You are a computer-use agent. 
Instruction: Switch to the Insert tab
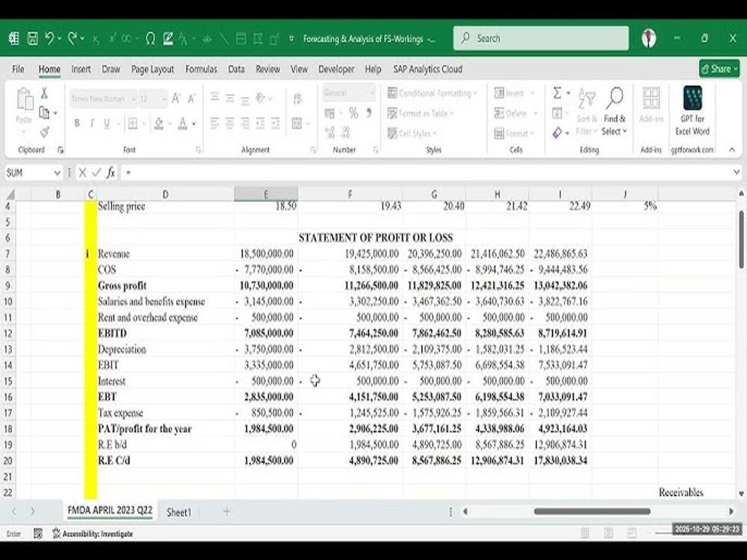click(x=81, y=69)
